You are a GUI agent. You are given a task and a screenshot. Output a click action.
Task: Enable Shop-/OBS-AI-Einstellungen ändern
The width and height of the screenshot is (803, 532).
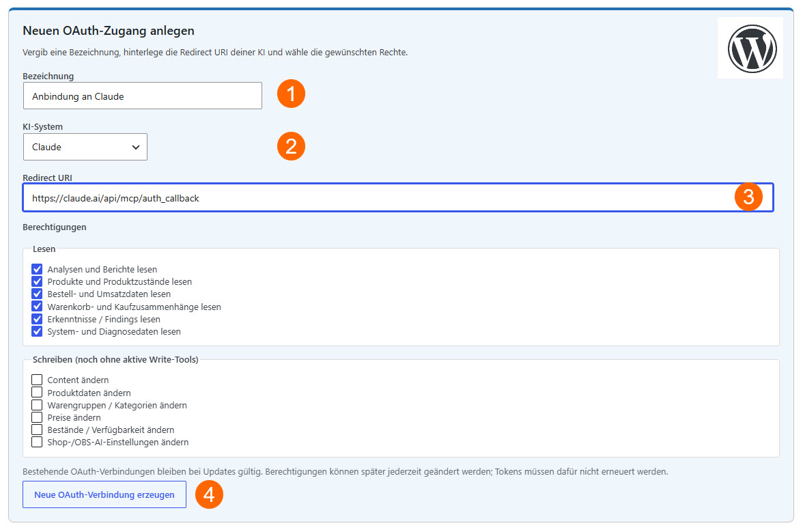pyautogui.click(x=37, y=441)
